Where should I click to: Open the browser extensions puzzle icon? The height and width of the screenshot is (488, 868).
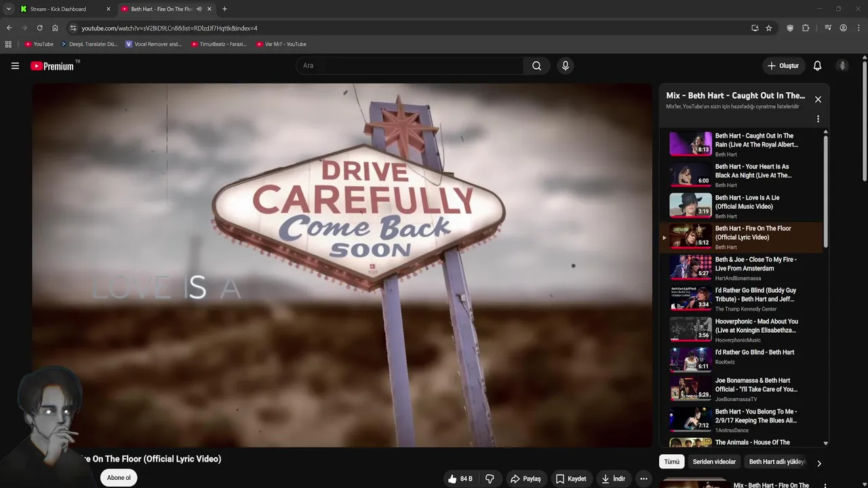click(x=806, y=28)
